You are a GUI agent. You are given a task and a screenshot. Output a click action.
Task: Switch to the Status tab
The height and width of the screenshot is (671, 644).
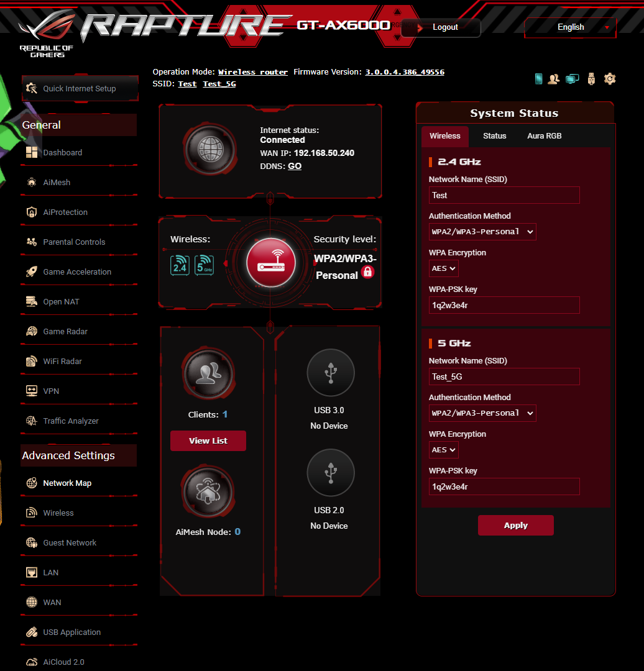(x=495, y=136)
